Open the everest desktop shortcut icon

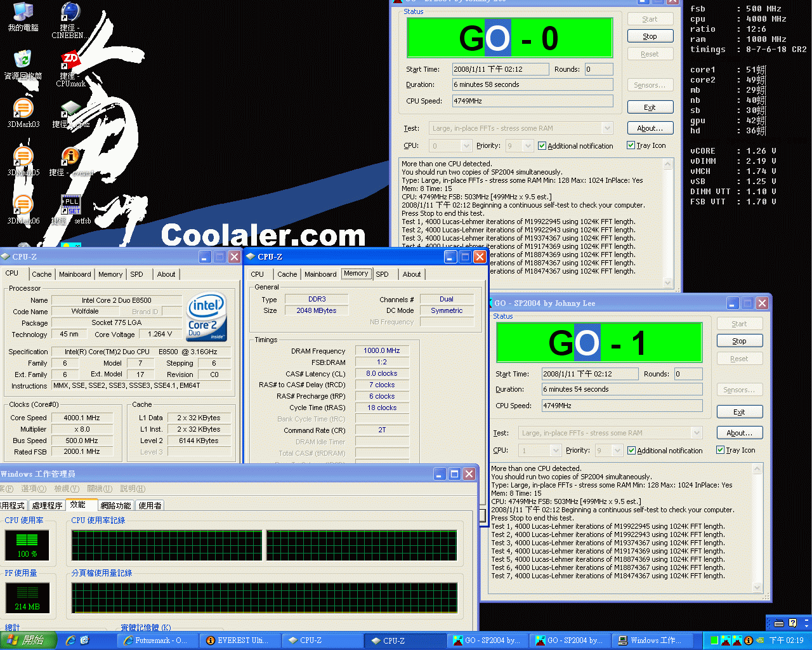[x=70, y=162]
